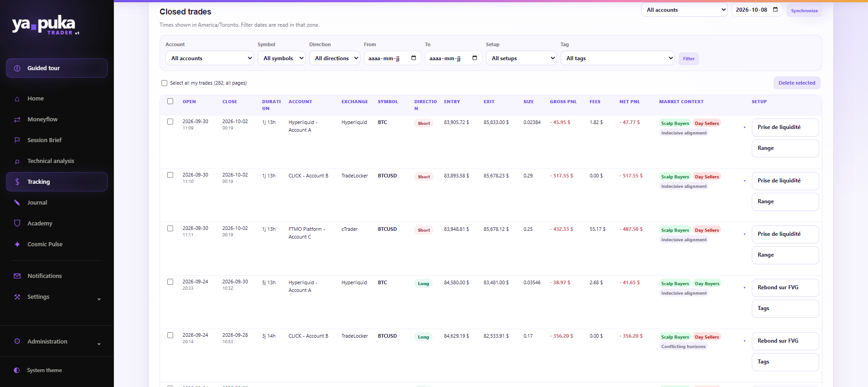Select the CLICK Account B short trade checkbox
The width and height of the screenshot is (868, 387).
point(170,175)
